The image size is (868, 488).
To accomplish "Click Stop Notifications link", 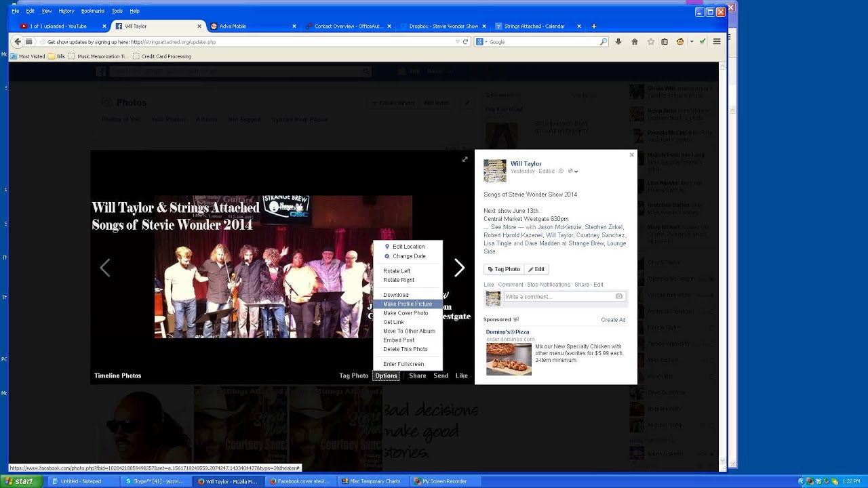I will click(549, 285).
